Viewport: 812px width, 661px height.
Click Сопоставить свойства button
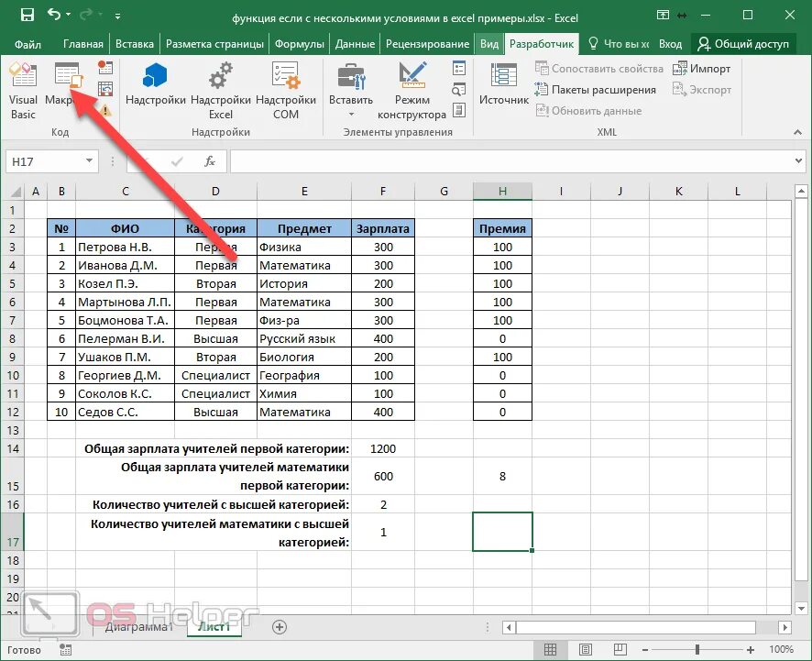tap(599, 69)
